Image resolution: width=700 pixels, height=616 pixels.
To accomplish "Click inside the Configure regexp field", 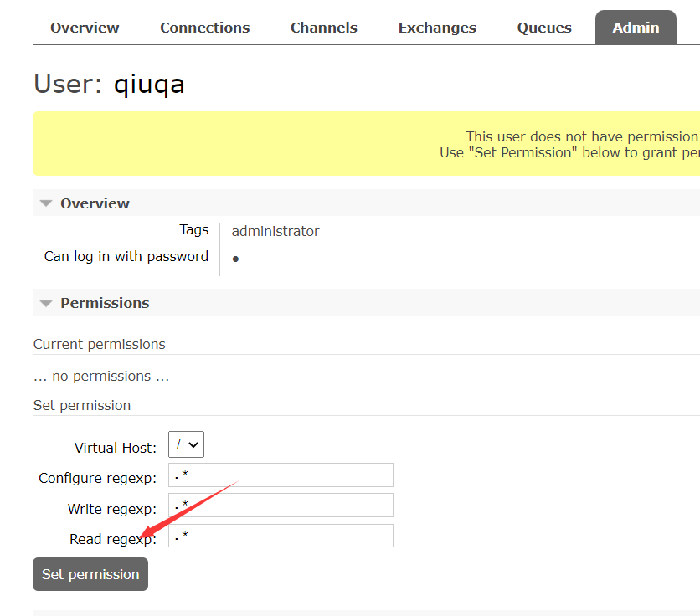I will [x=281, y=475].
